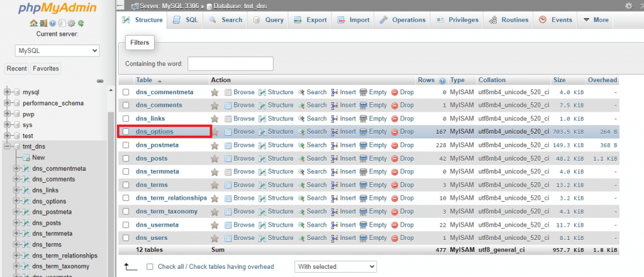Image resolution: width=644 pixels, height=277 pixels.
Task: Expand dns_commentmeta table node in sidebar
Action: click(16, 168)
